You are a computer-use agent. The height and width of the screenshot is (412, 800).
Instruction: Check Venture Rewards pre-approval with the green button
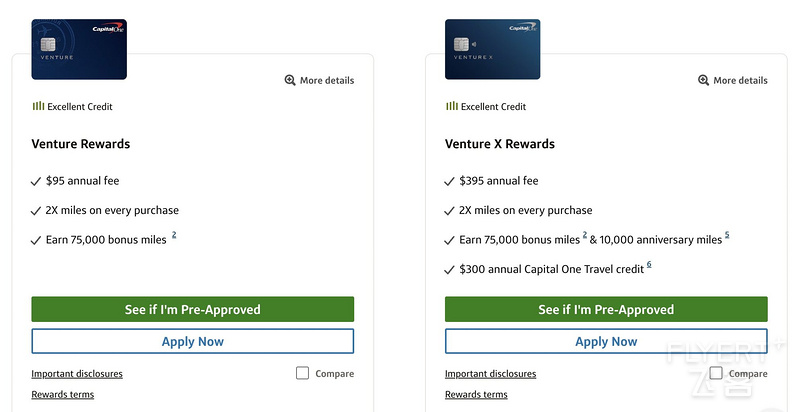pos(192,310)
